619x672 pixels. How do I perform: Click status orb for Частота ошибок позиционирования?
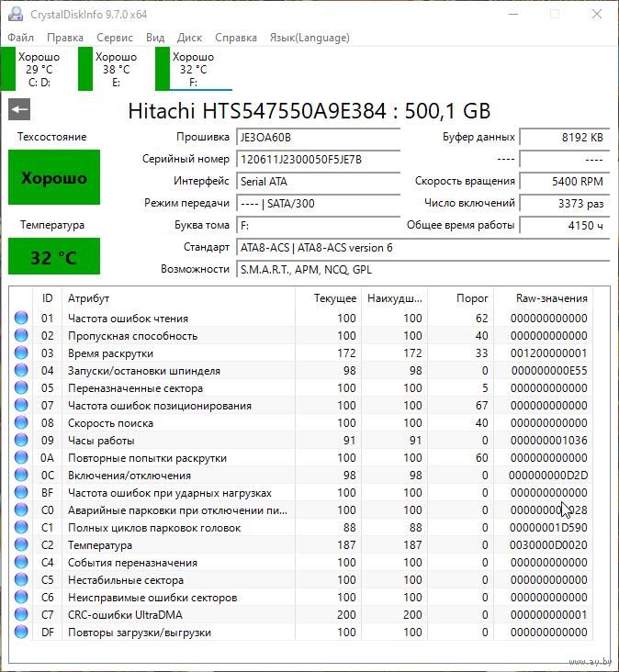click(21, 405)
